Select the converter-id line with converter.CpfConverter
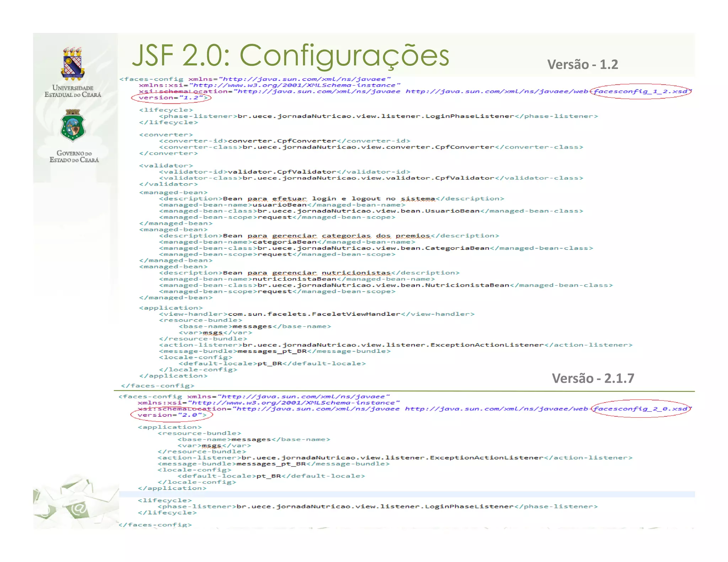The image size is (728, 562). coord(284,141)
